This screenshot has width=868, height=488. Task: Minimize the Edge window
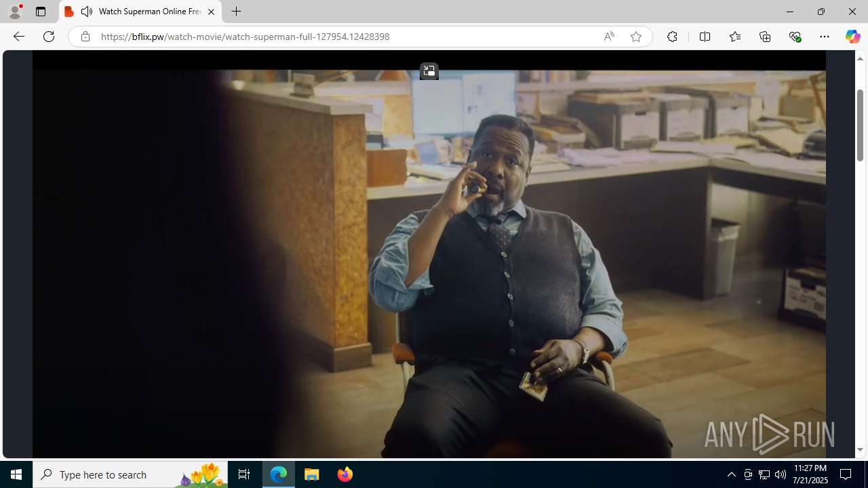[x=789, y=12]
